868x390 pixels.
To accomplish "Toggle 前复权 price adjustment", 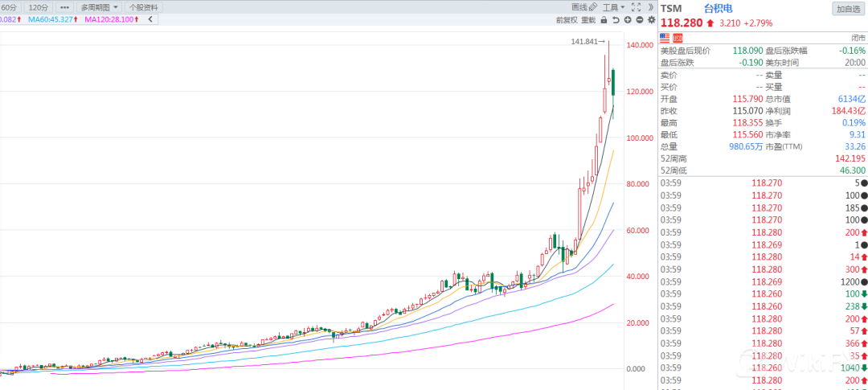I will click(x=566, y=20).
